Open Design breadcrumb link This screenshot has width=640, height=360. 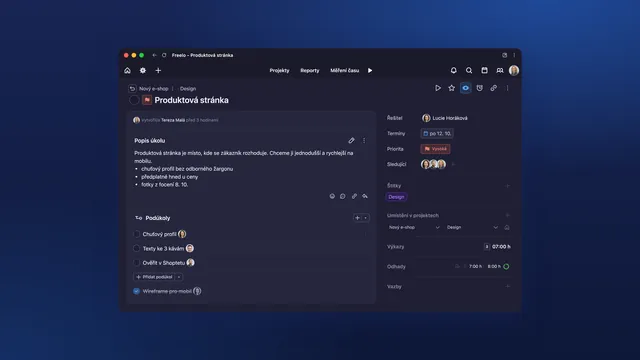coord(188,89)
